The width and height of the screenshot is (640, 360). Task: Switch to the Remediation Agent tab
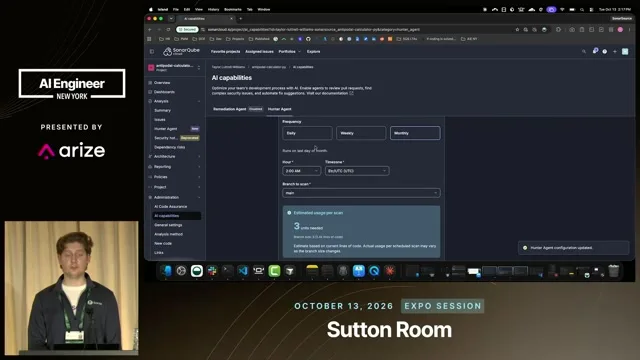click(x=230, y=109)
